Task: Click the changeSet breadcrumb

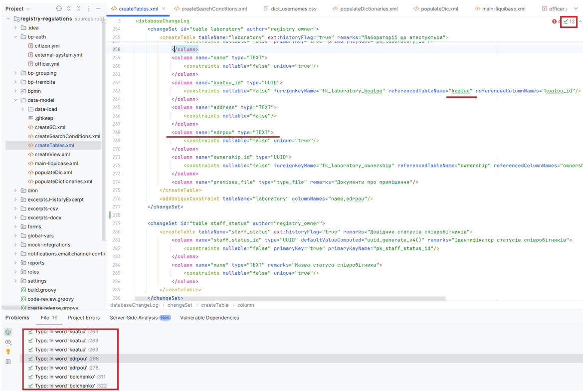Action: click(x=180, y=305)
